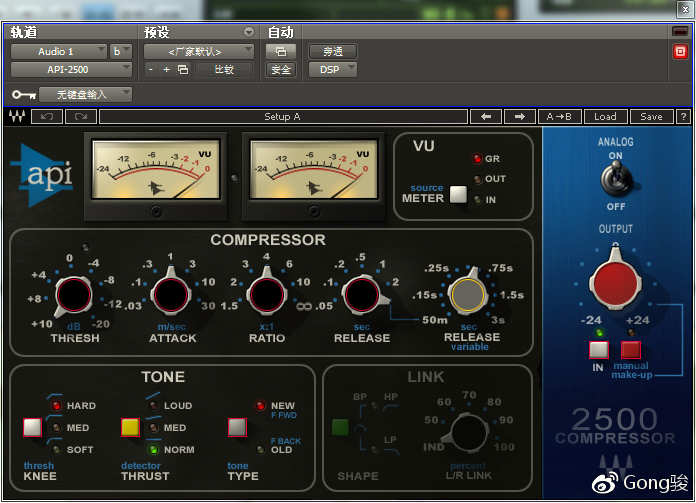Click the 轨道 header label
The width and height of the screenshot is (696, 503).
click(24, 32)
